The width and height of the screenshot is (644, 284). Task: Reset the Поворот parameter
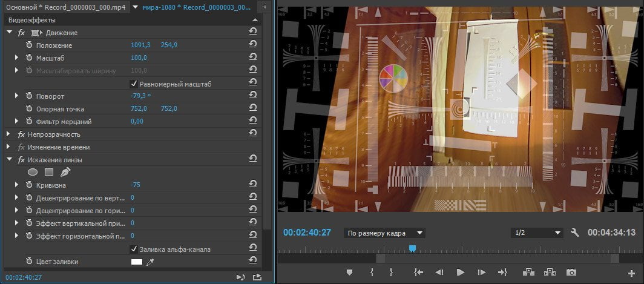pyautogui.click(x=253, y=95)
